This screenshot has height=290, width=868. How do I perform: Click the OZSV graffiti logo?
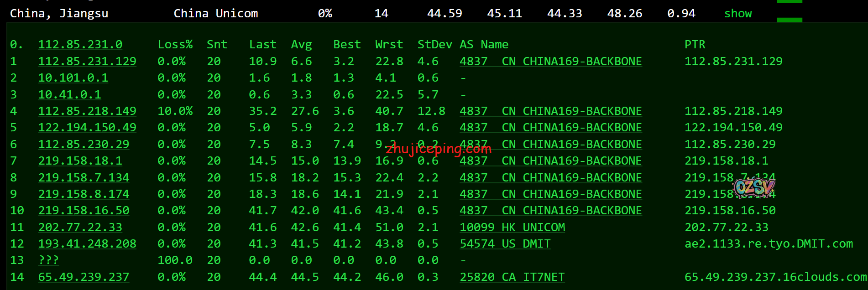pos(754,187)
